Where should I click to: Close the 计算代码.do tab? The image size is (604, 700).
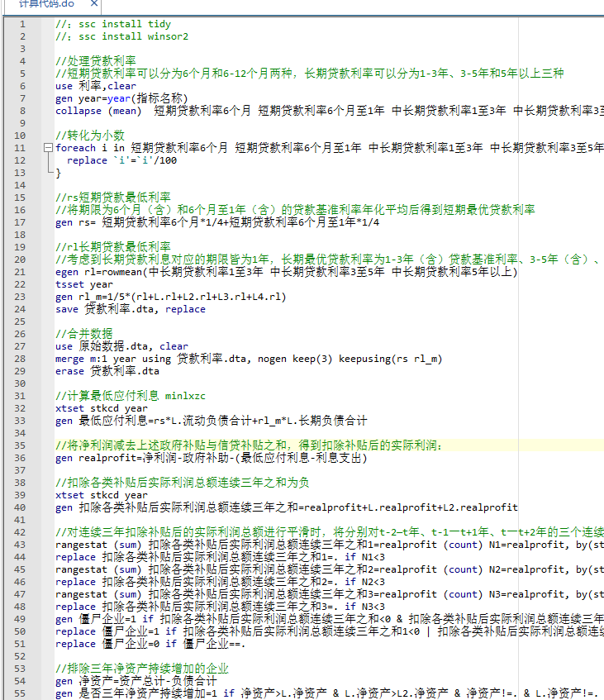(x=93, y=3)
